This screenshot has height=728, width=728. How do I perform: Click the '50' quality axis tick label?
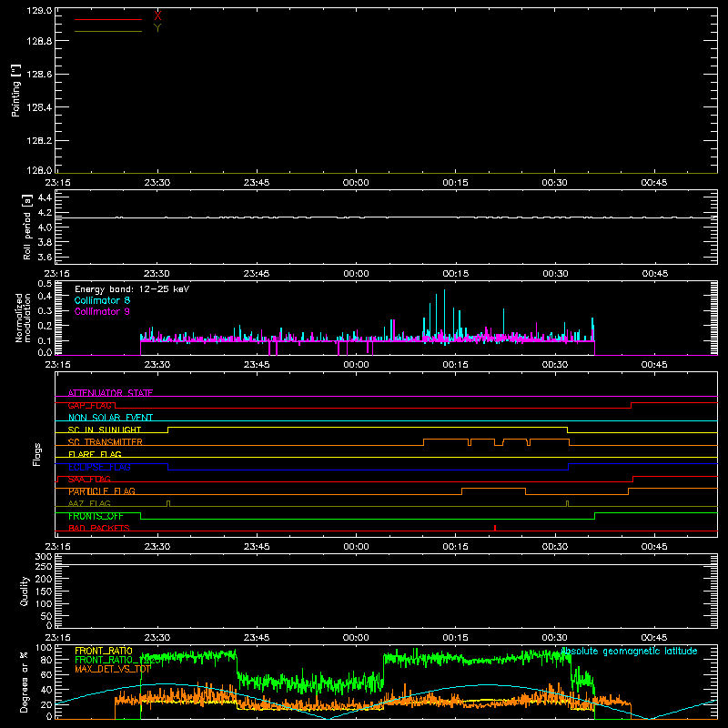tap(47, 616)
